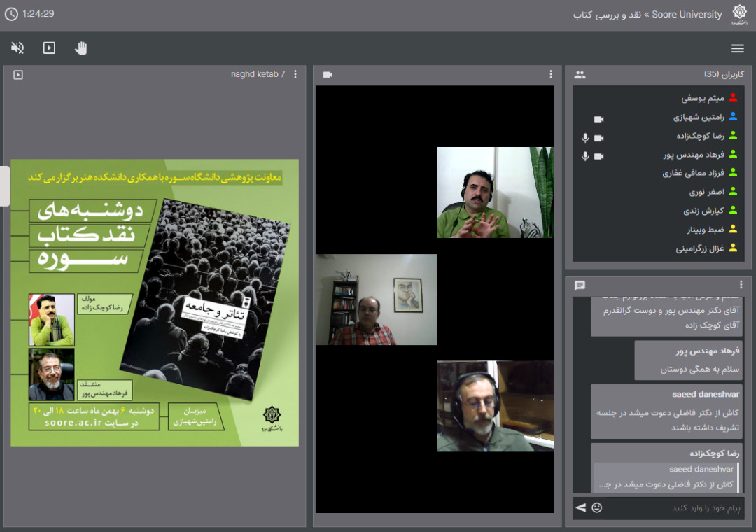Click the users panel people icon
Image resolution: width=756 pixels, height=532 pixels.
click(x=580, y=75)
